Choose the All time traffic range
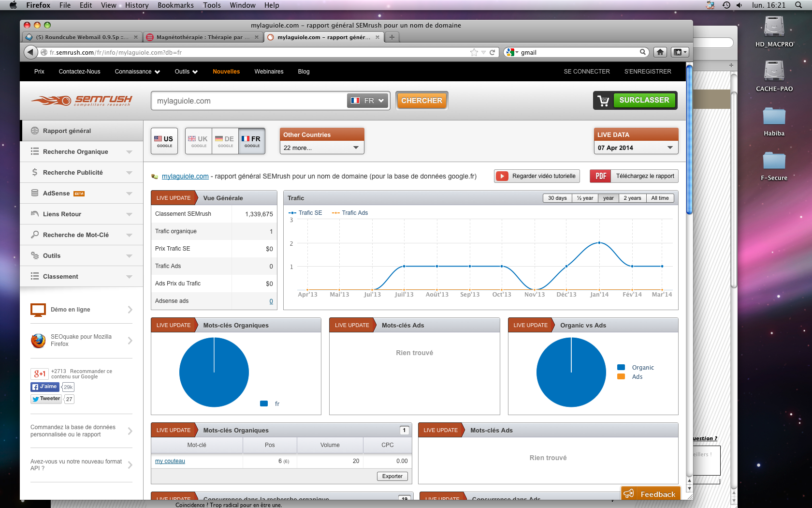This screenshot has width=812, height=508. (660, 198)
